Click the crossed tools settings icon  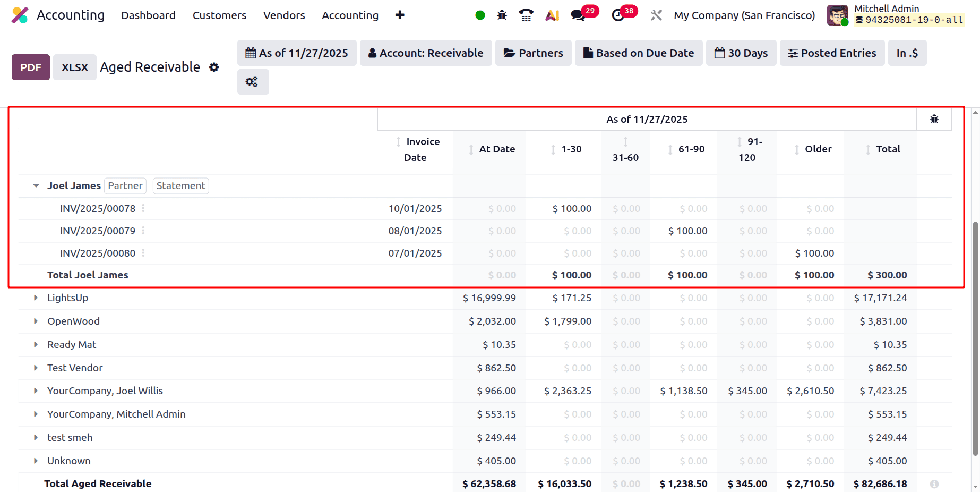pos(656,15)
